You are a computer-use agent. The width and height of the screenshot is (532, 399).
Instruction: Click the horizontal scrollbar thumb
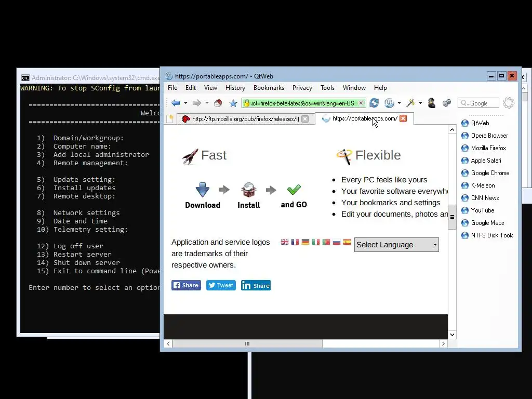click(247, 344)
